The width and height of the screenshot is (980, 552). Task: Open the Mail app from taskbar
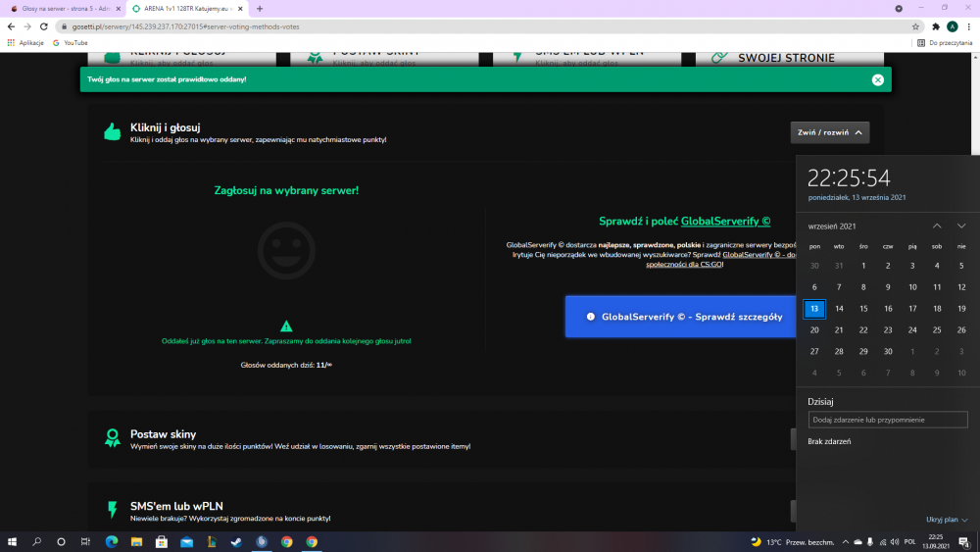click(186, 542)
